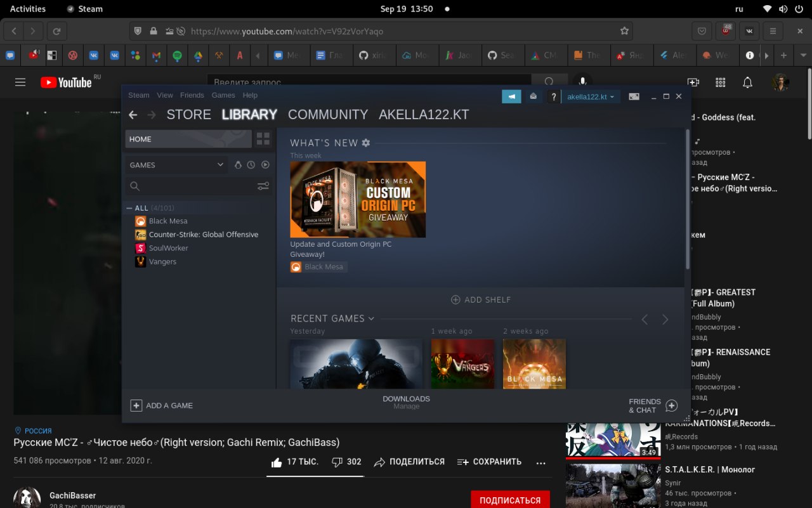Click ПОДЕЛИТЬСЯ share button on YouTube
This screenshot has height=508, width=812.
point(409,462)
